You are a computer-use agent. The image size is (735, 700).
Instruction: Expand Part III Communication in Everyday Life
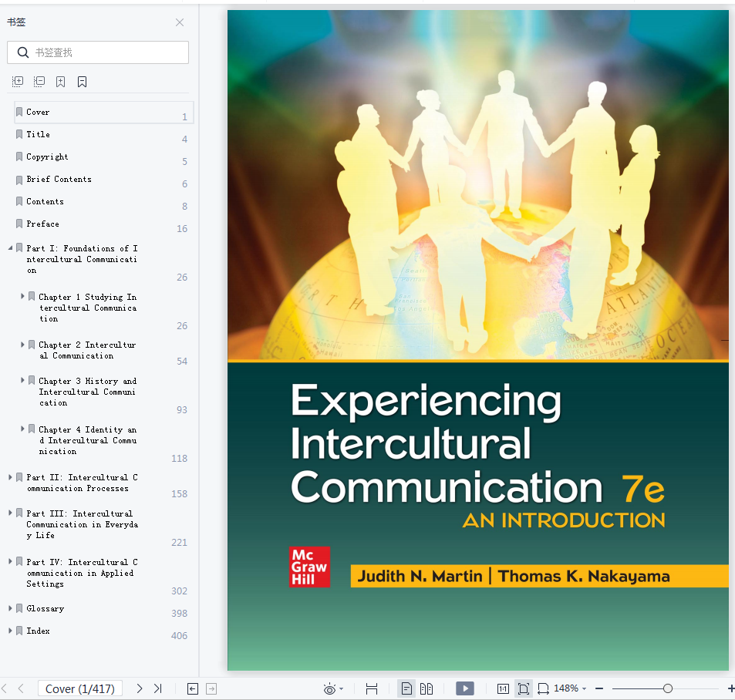click(x=10, y=513)
